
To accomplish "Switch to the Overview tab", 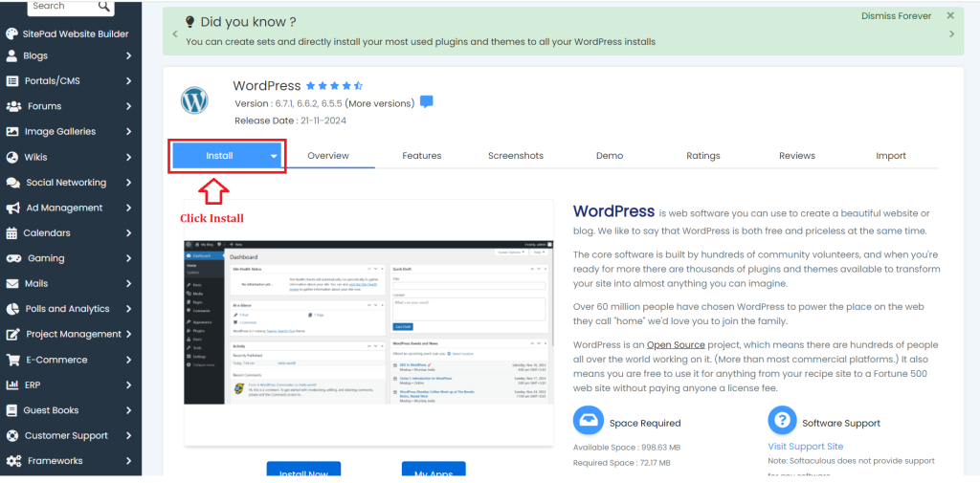I will (328, 156).
